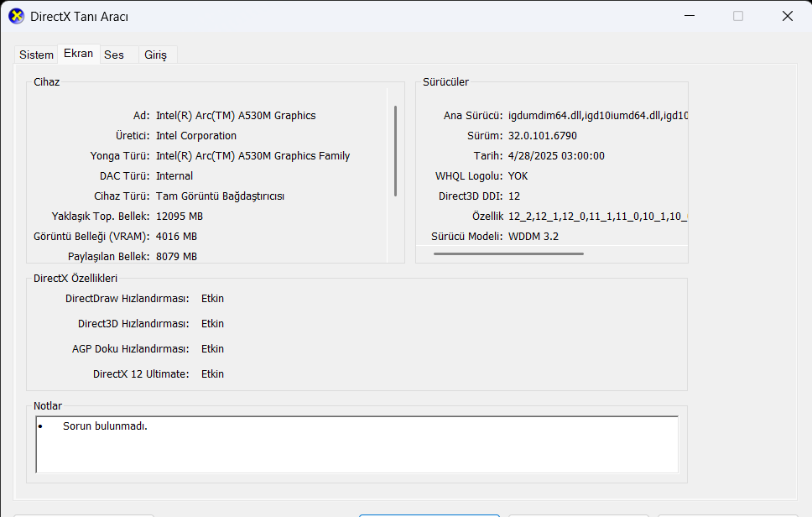Click the Yonga Türü label
The height and width of the screenshot is (517, 812).
[x=120, y=156]
